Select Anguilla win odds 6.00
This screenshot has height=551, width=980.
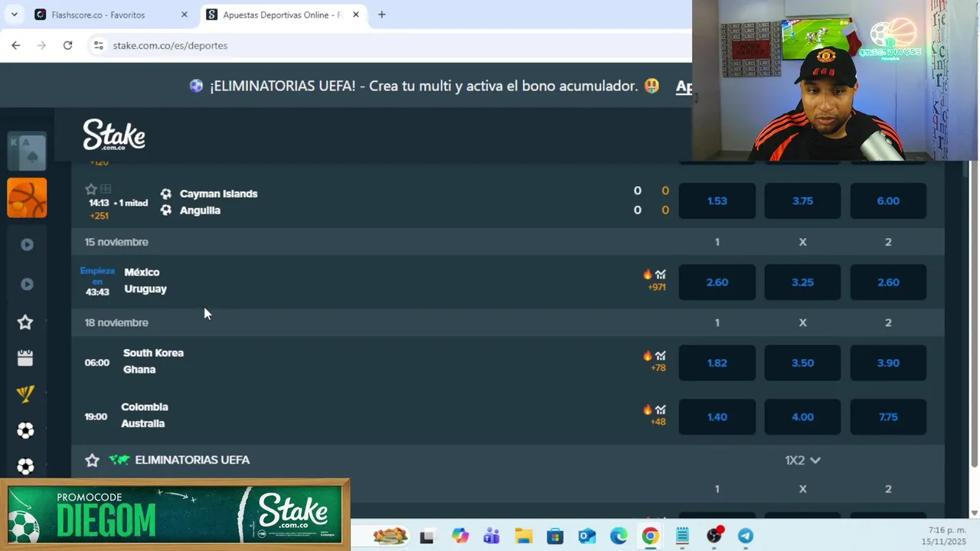[x=888, y=201]
